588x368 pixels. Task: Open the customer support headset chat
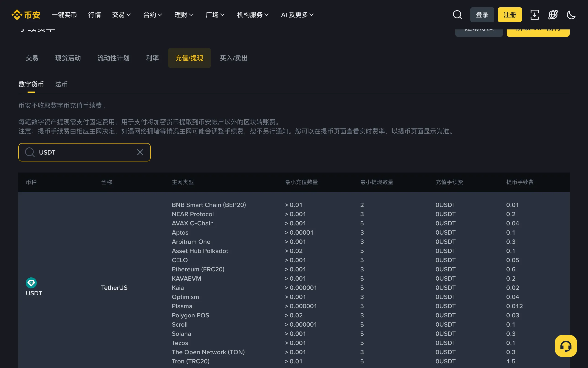[x=566, y=346]
